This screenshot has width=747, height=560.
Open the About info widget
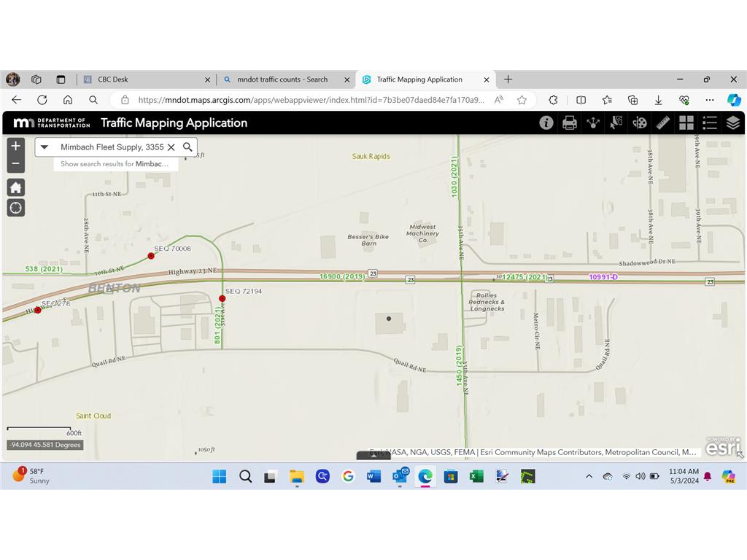tap(546, 122)
